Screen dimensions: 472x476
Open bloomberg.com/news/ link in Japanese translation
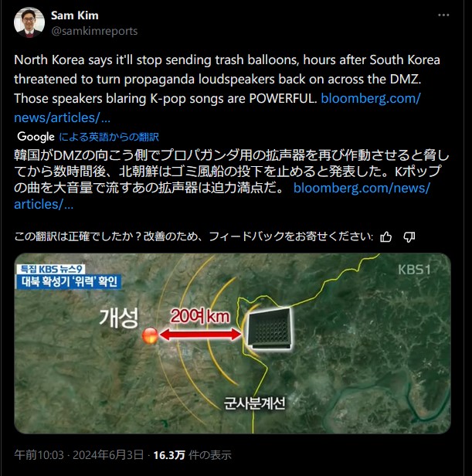362,188
